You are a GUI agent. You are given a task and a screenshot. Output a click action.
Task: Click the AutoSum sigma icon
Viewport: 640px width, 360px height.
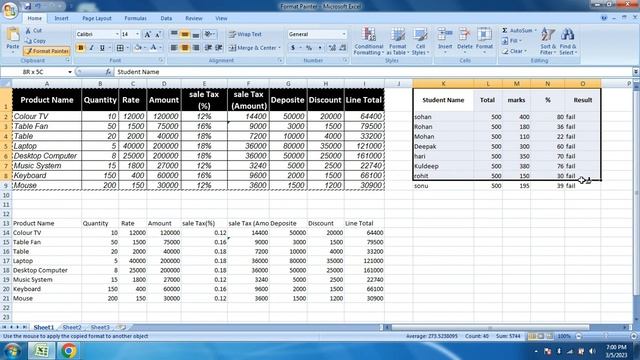(504, 31)
